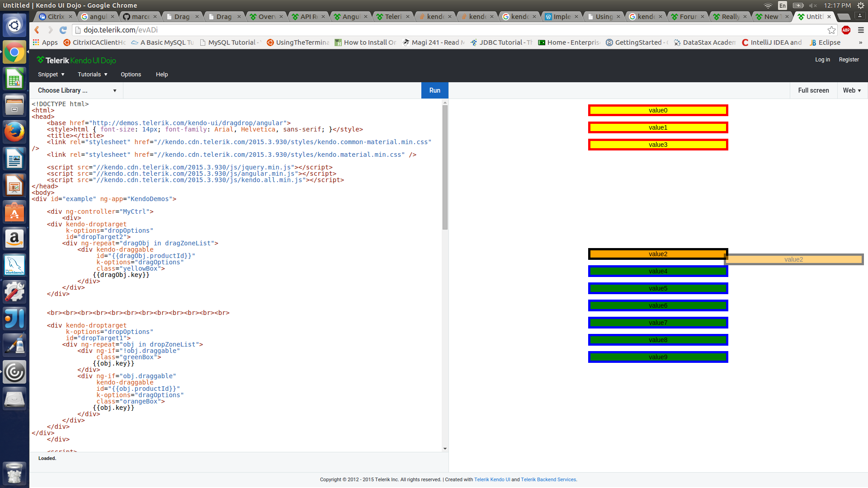Open Amazon icon in the dock
The width and height of the screenshot is (868, 488).
(14, 239)
